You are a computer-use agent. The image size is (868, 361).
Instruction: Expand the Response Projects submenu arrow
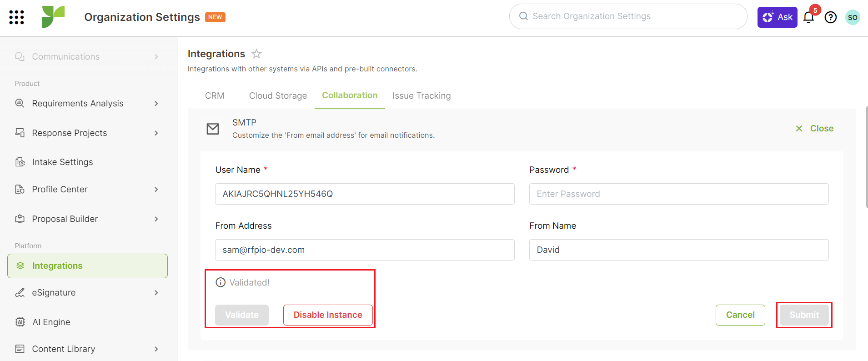(x=156, y=133)
